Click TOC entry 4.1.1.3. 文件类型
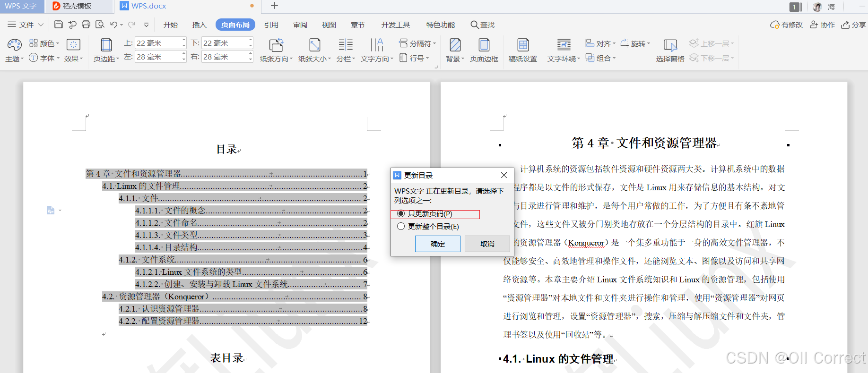868x373 pixels. click(251, 235)
